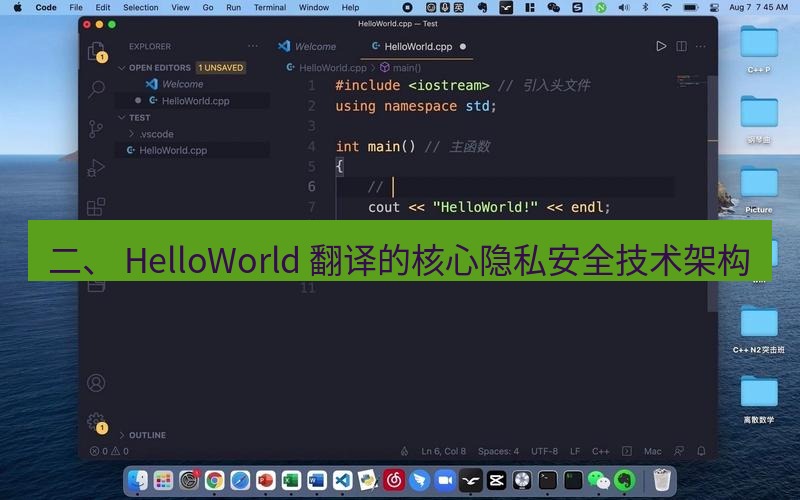The image size is (800, 500).
Task: Open PowerPoint from the Dock
Action: coord(266,481)
